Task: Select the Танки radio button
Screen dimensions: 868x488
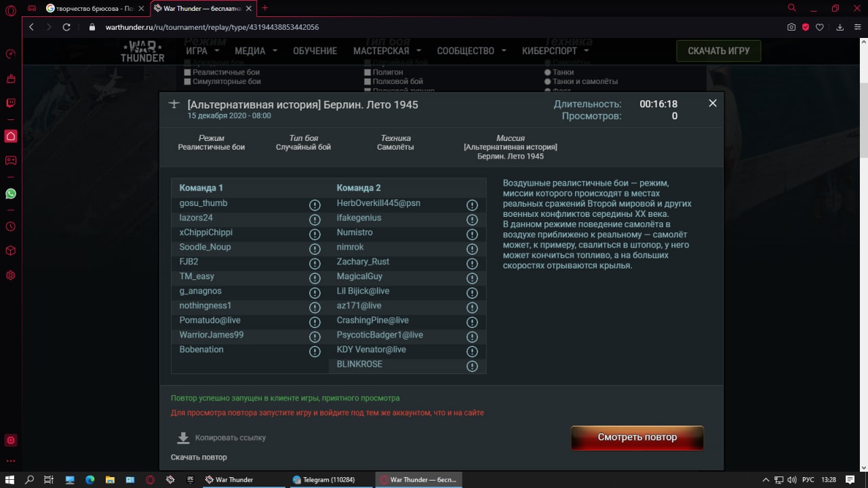Action: tap(547, 72)
